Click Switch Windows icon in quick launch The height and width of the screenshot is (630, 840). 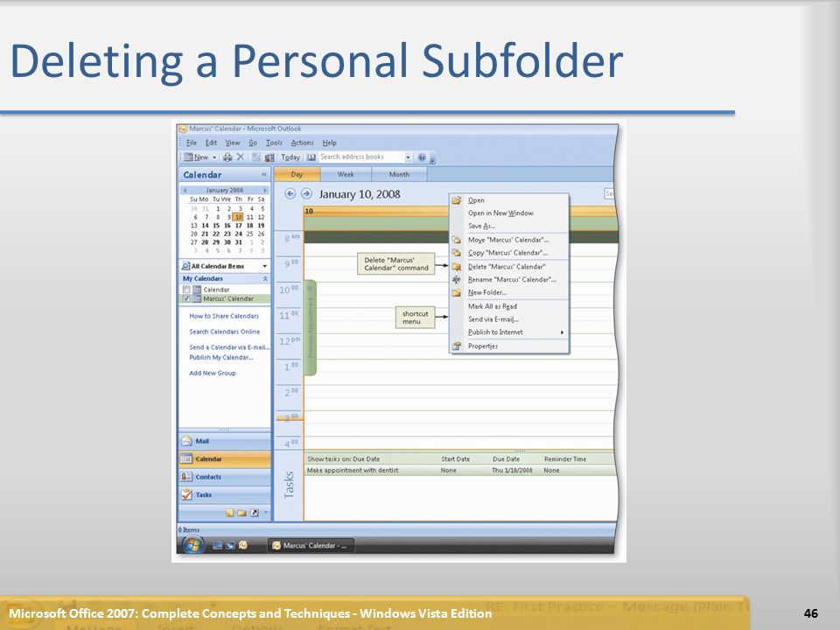[x=230, y=545]
